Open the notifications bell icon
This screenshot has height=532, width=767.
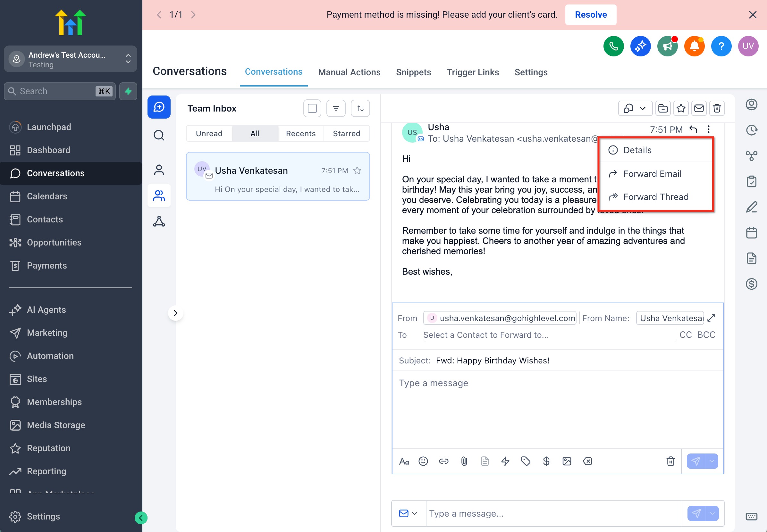point(694,46)
